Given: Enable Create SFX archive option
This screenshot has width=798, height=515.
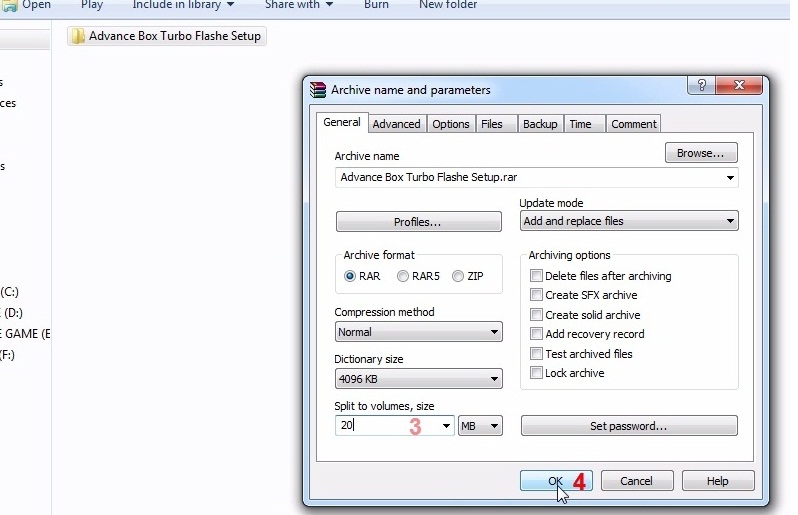Looking at the screenshot, I should (x=536, y=295).
